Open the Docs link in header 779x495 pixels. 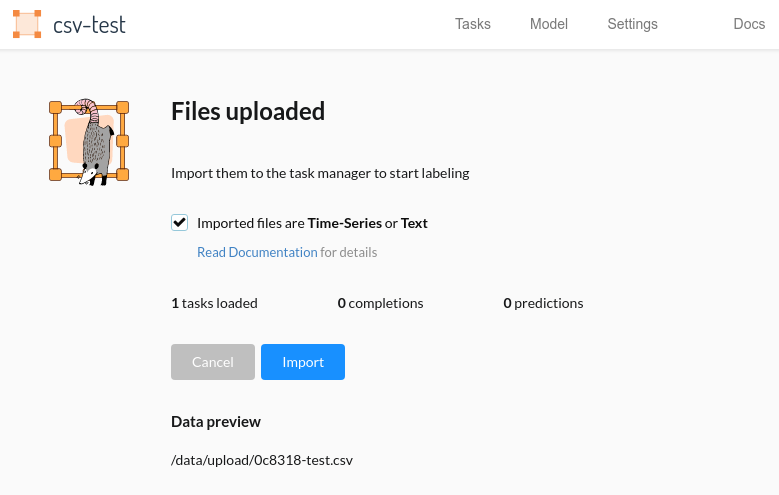coord(749,24)
